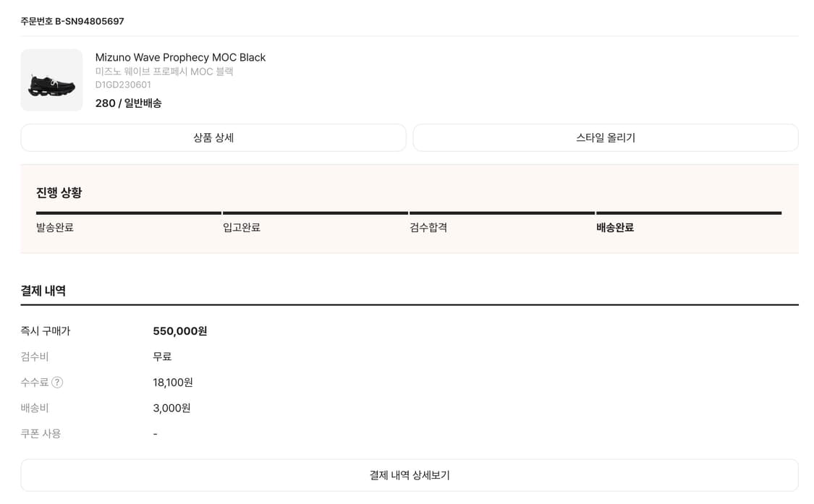Viewport: 814px width, 504px height.
Task: Click the progress bar in 진행 상황
Action: (x=407, y=213)
